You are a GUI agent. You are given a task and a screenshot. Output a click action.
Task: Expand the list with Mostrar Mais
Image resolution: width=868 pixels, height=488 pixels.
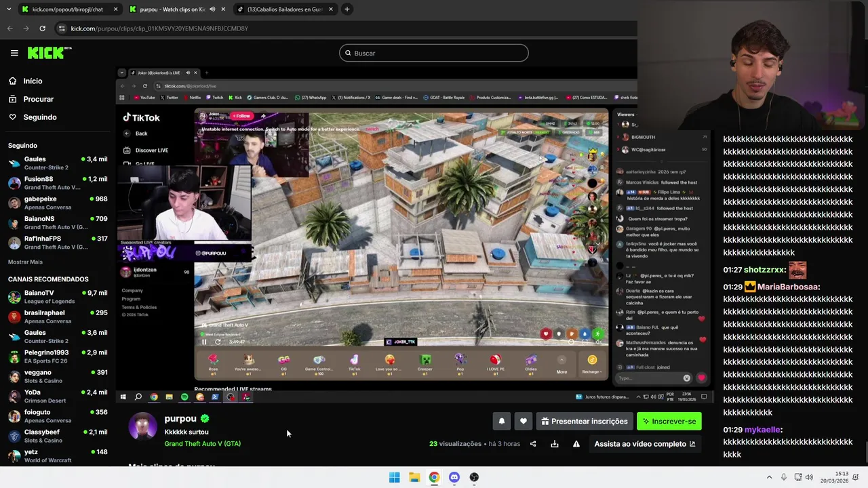[x=25, y=262]
